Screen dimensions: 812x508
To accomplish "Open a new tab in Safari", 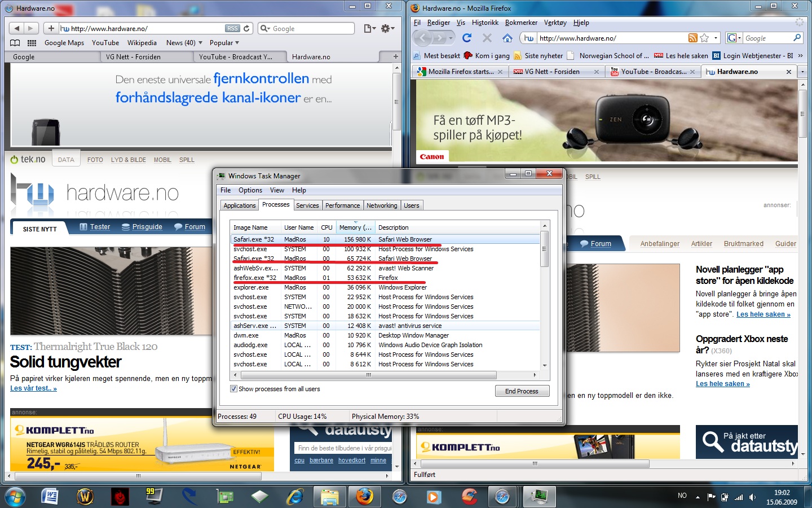I will coord(395,56).
